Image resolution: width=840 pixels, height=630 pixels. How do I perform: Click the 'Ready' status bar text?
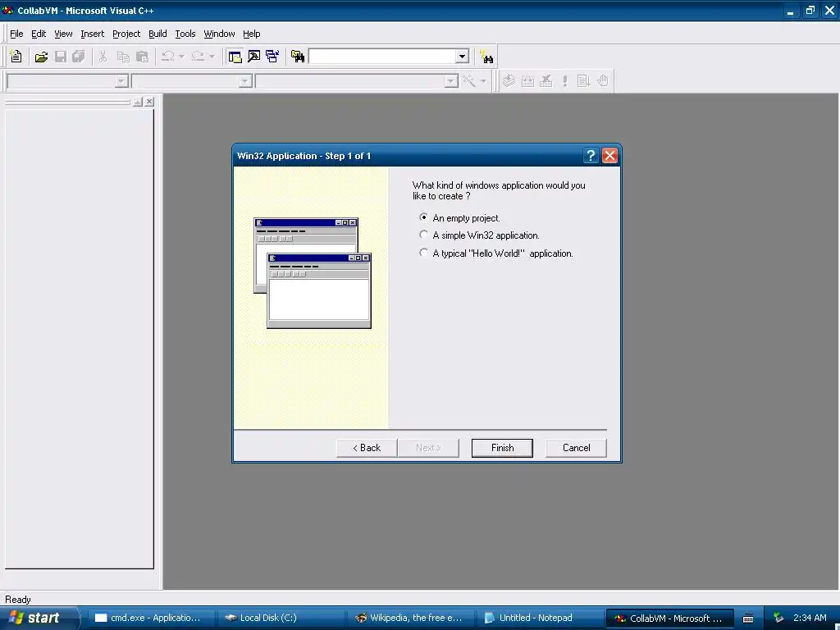coord(18,600)
